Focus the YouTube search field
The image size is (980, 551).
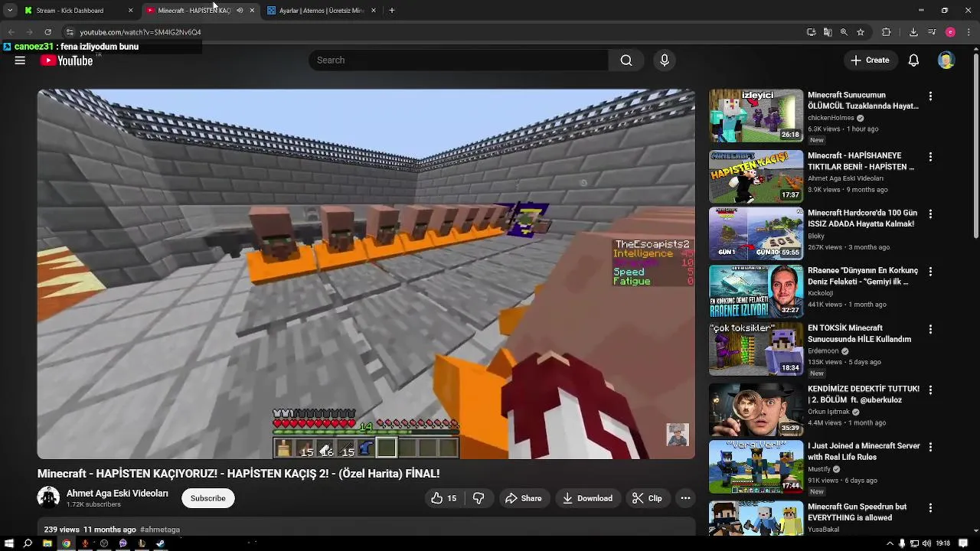click(x=459, y=60)
